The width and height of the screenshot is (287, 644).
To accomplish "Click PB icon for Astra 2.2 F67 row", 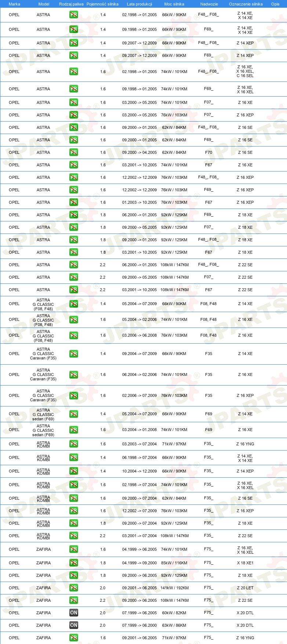I will pos(74,290).
